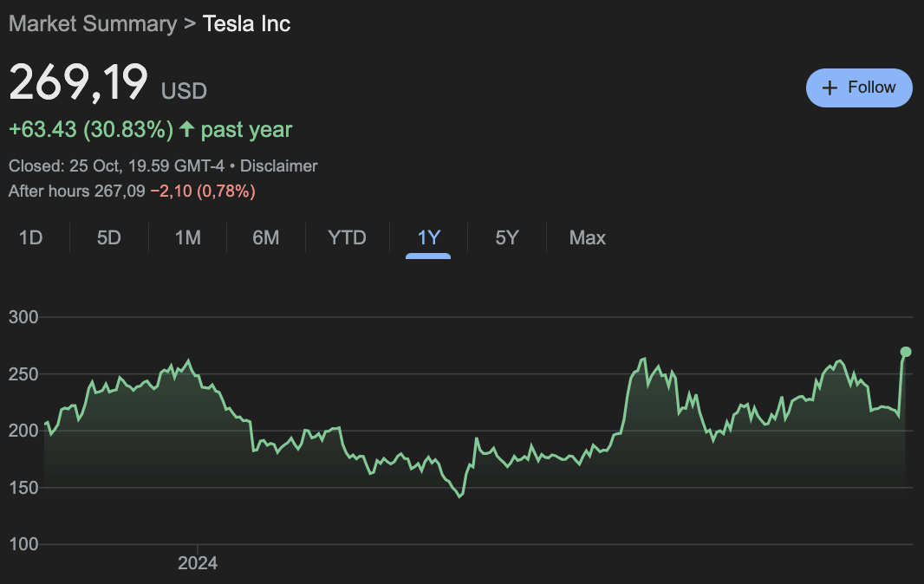Switch to the 5Y chart range
This screenshot has width=924, height=584.
(x=506, y=237)
